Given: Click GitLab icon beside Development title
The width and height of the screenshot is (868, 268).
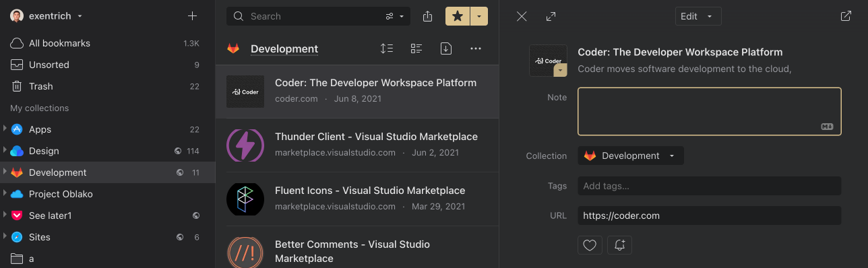Looking at the screenshot, I should click(232, 48).
